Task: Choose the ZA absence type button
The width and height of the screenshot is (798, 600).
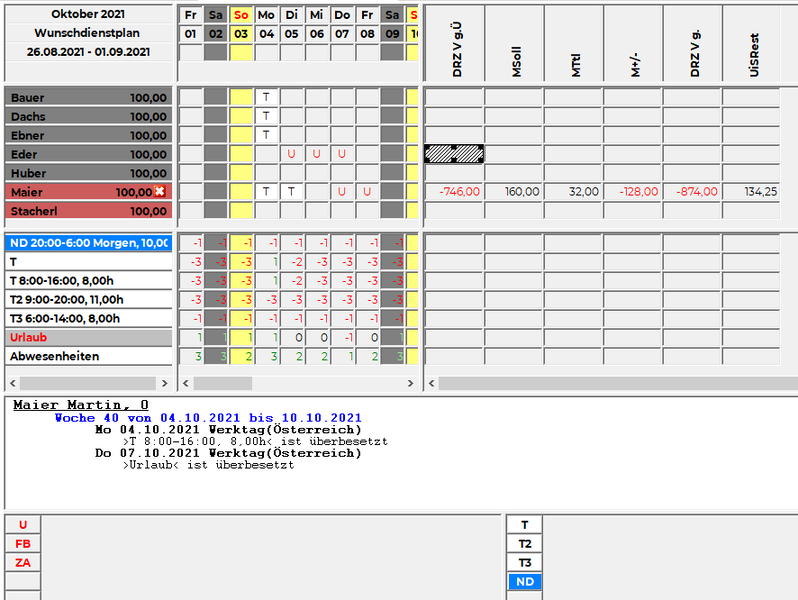Action: 22,563
